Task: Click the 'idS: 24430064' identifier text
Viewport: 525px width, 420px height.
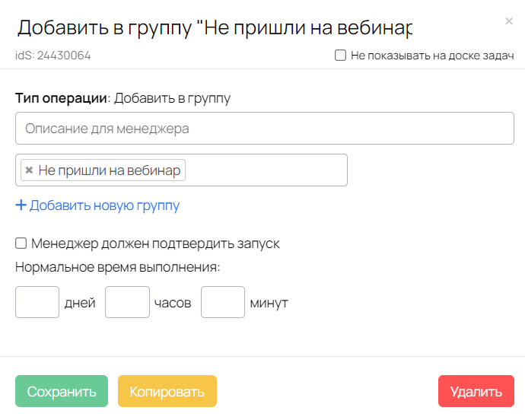Action: pos(53,56)
